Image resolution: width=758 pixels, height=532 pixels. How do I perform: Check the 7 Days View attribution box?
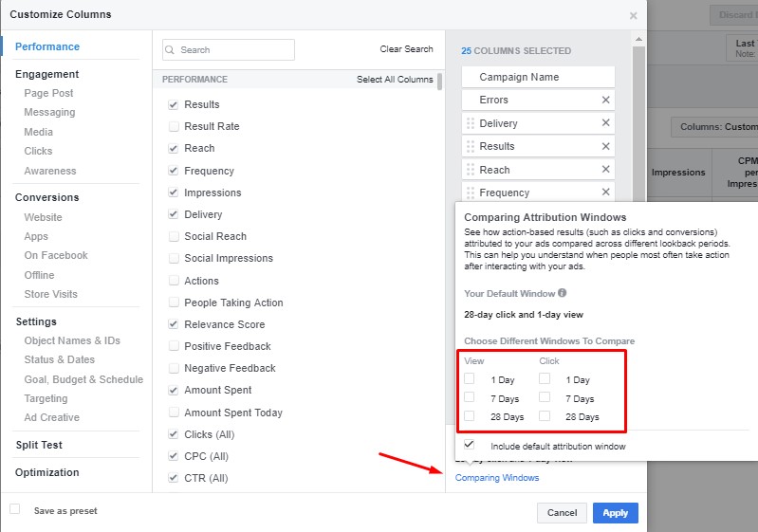[x=469, y=396]
